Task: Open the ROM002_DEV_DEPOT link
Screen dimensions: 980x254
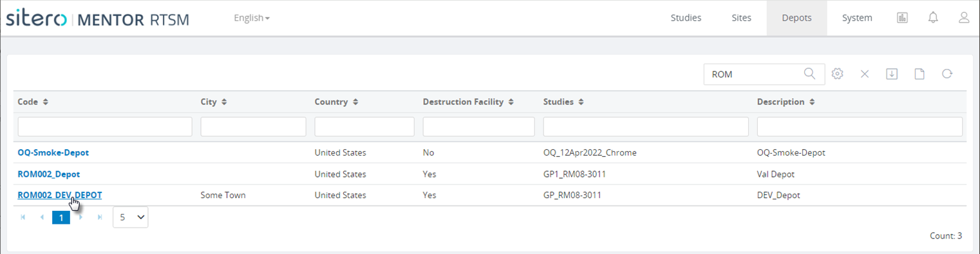Action: click(59, 195)
